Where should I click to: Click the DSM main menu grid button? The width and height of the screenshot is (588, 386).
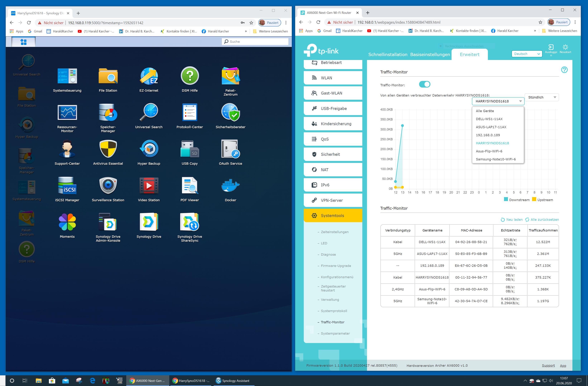[23, 42]
